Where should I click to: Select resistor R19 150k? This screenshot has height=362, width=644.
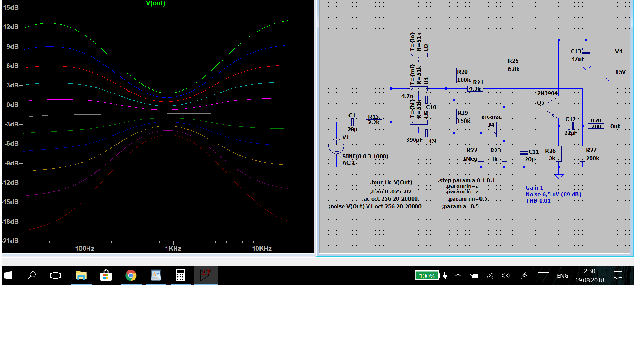[x=453, y=117]
